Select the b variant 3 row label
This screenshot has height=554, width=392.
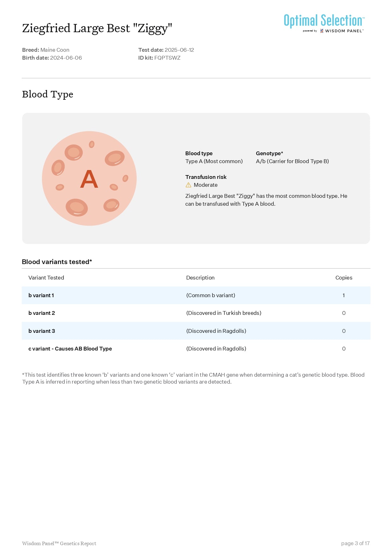pos(42,331)
